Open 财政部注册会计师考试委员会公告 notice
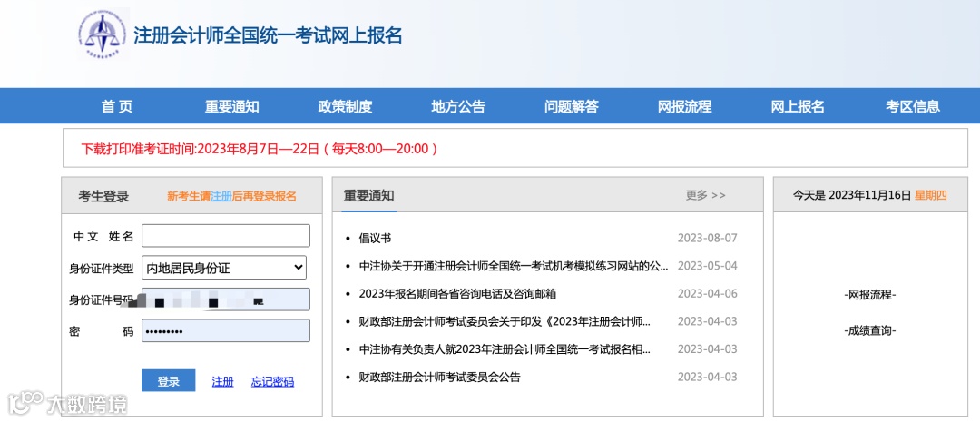980x422 pixels. [439, 377]
